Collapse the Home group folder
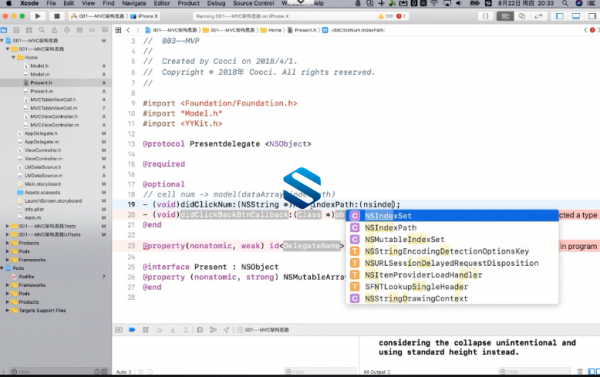600x377 pixels. click(x=13, y=57)
